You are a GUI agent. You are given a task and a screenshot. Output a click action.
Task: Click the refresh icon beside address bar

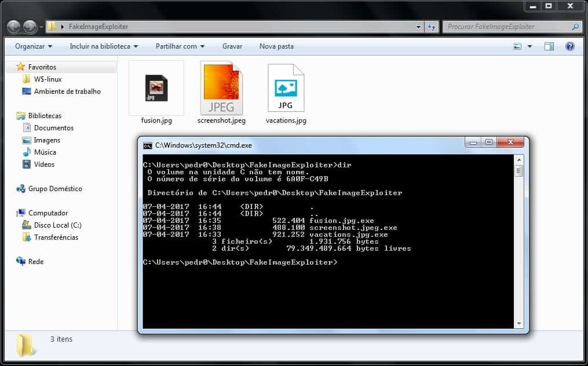click(x=432, y=27)
